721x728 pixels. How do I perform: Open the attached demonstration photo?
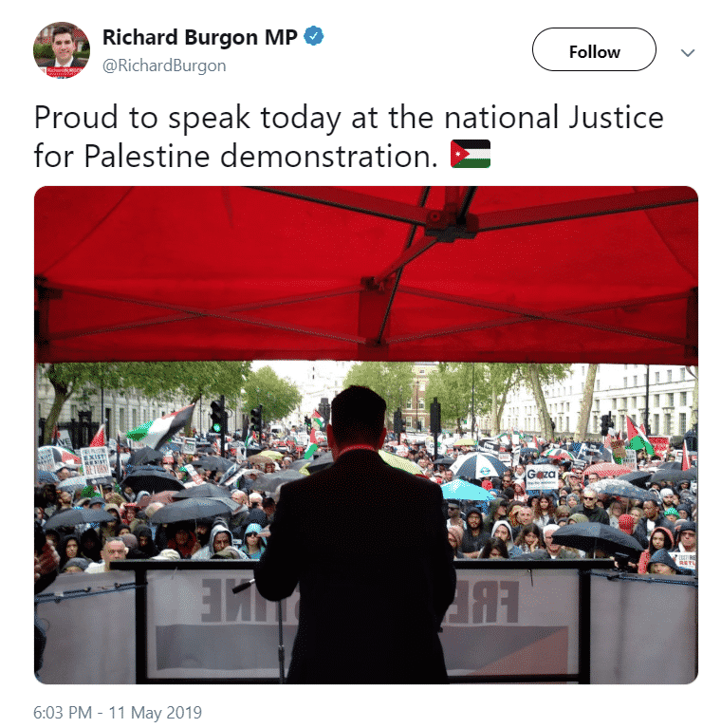366,435
